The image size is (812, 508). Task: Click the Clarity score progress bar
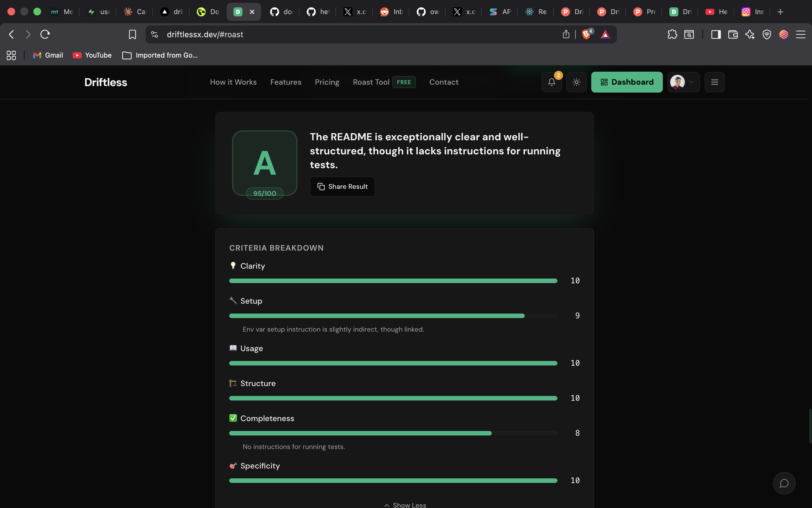point(393,281)
